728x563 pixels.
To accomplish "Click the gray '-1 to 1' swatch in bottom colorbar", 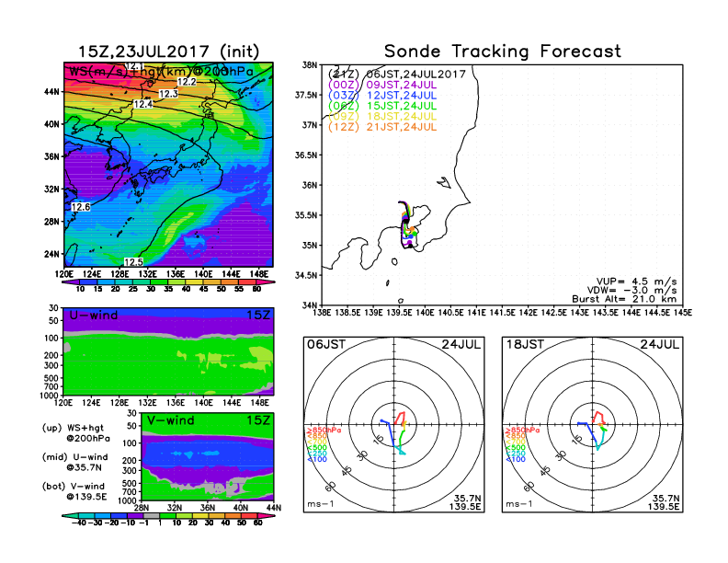I will tap(151, 515).
